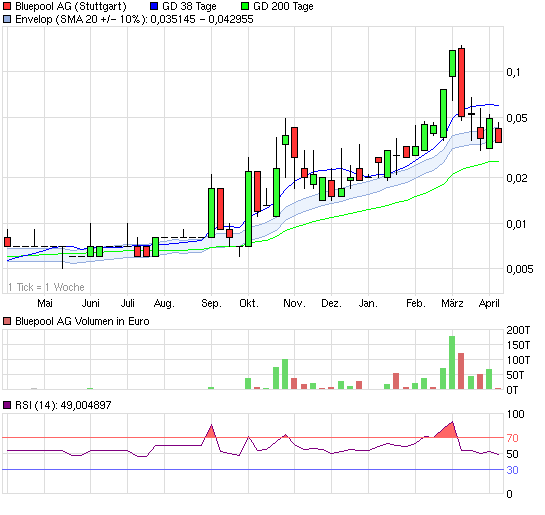Click the RSI (14): 49,004897 label
The image size is (545, 515).
tap(63, 405)
